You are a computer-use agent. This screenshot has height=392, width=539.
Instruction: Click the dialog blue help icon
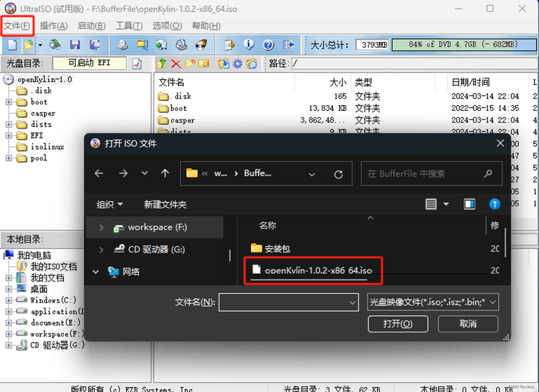coord(494,204)
